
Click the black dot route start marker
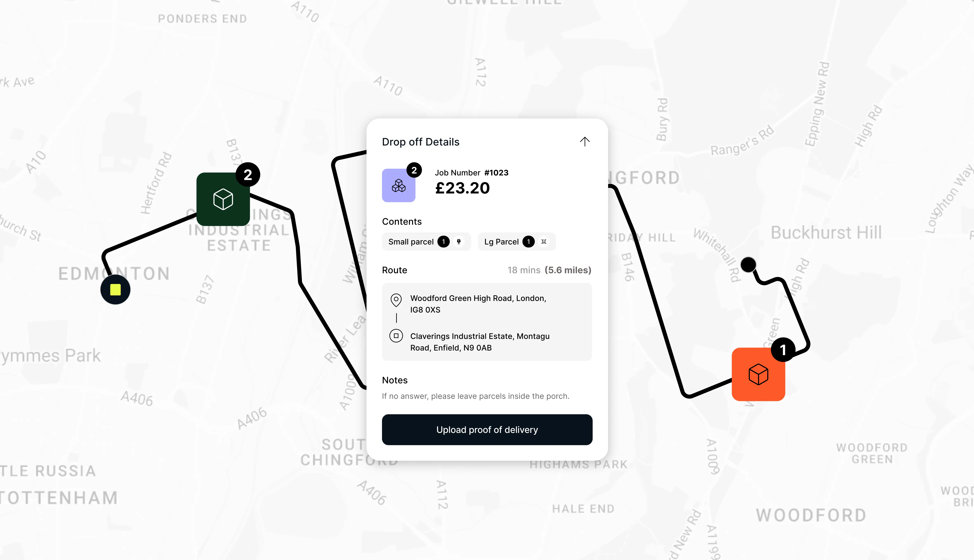(748, 265)
